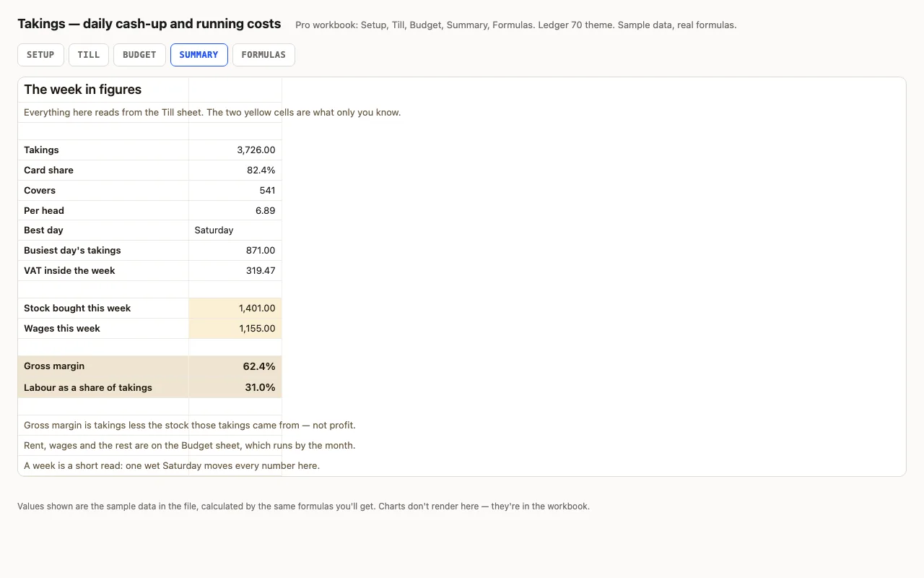Click the page title 'Takings — daily cash-up and running costs'

pyautogui.click(x=149, y=24)
